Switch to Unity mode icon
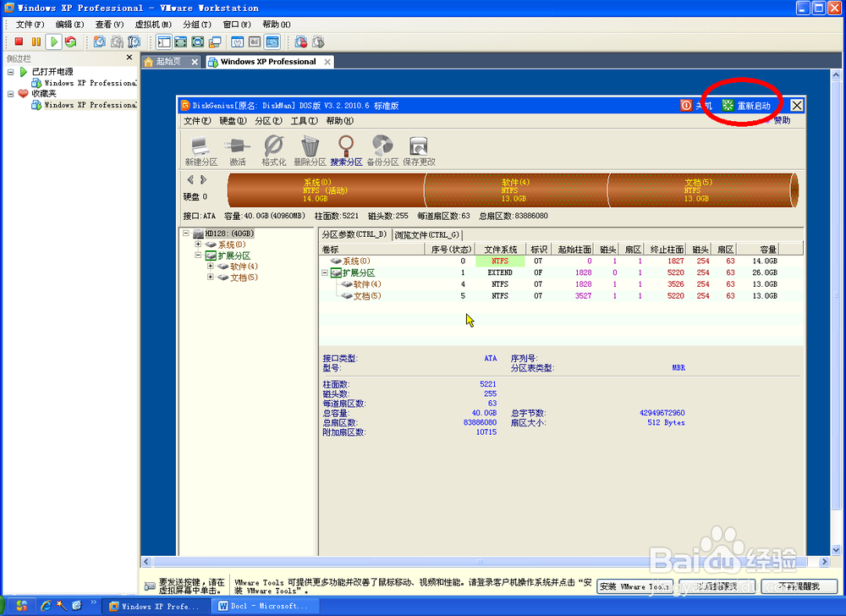Image resolution: width=846 pixels, height=616 pixels. tap(215, 41)
